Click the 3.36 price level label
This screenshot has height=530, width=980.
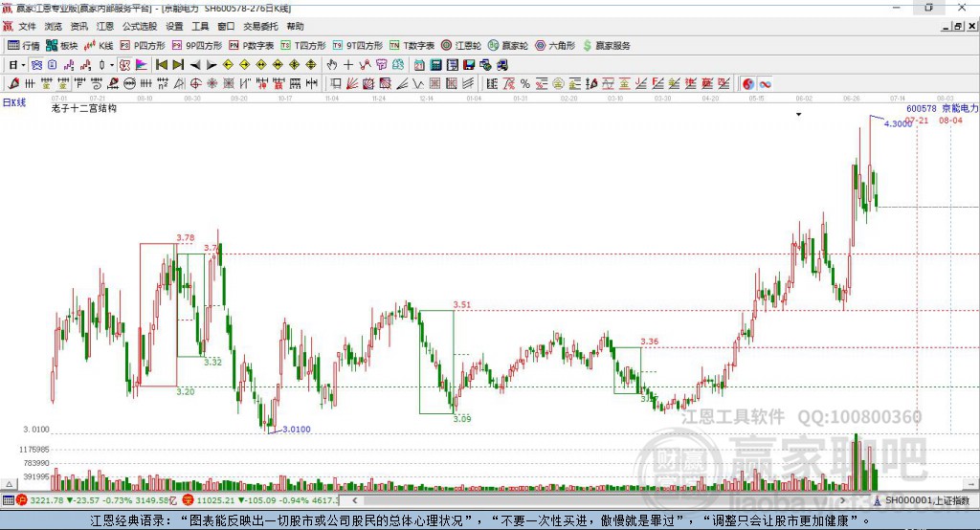tap(650, 342)
